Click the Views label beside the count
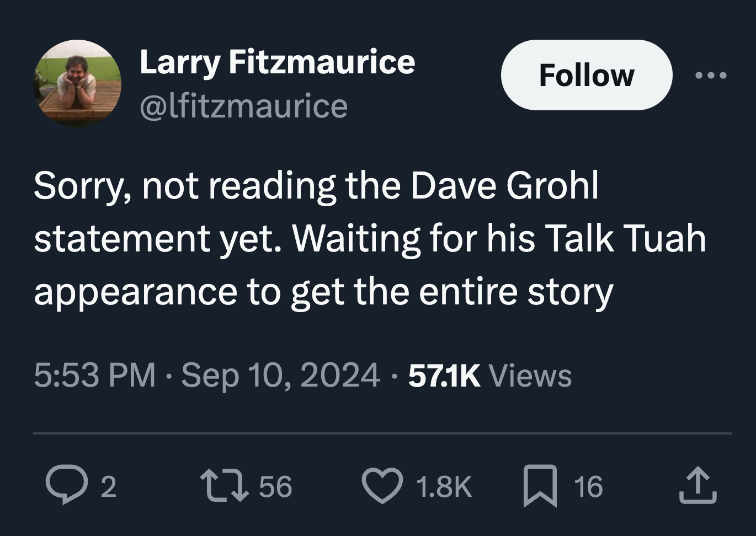 (530, 376)
